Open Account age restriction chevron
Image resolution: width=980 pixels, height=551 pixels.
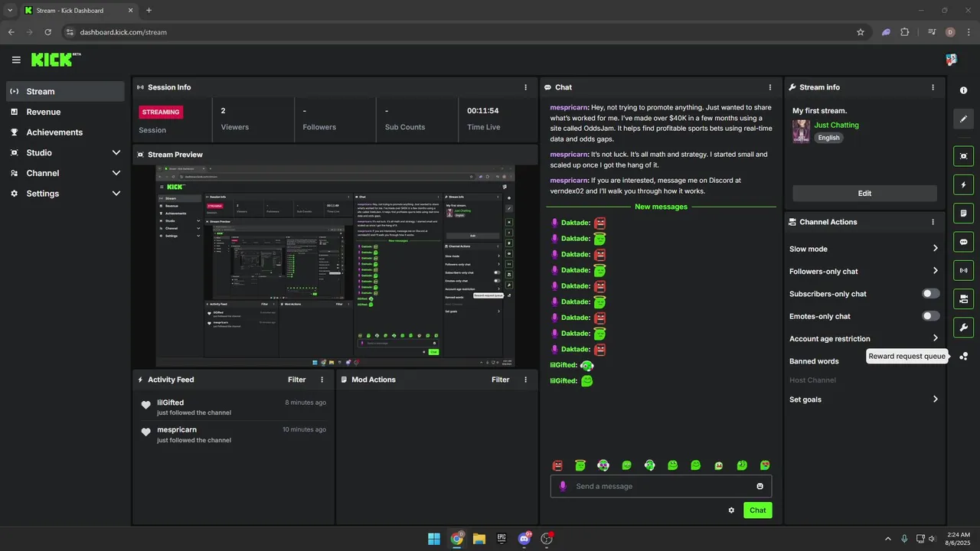[x=936, y=338]
